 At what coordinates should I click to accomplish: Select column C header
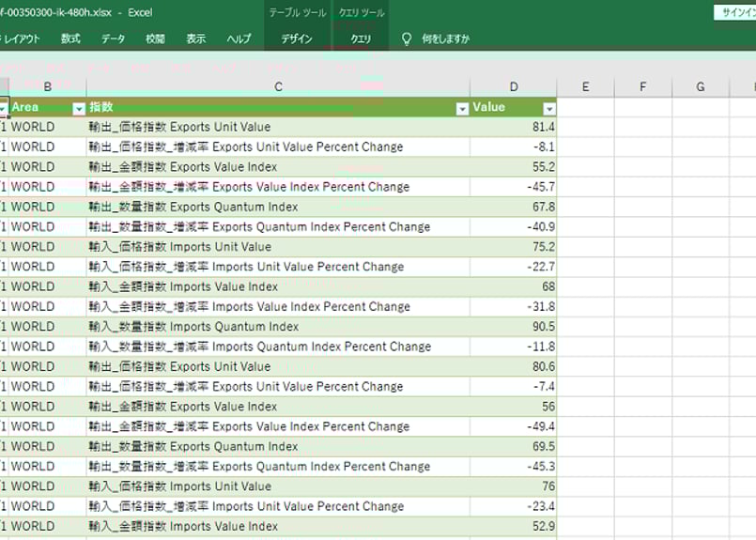[278, 87]
